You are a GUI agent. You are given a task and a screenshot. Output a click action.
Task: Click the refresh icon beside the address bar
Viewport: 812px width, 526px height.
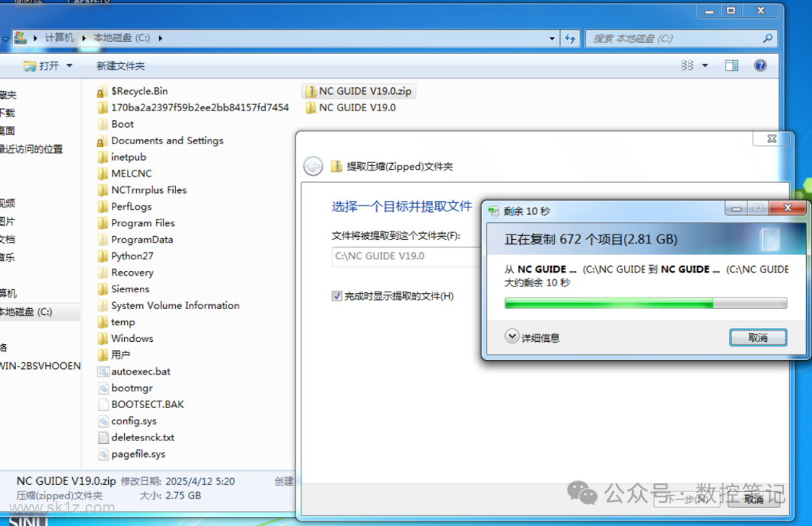[x=570, y=38]
